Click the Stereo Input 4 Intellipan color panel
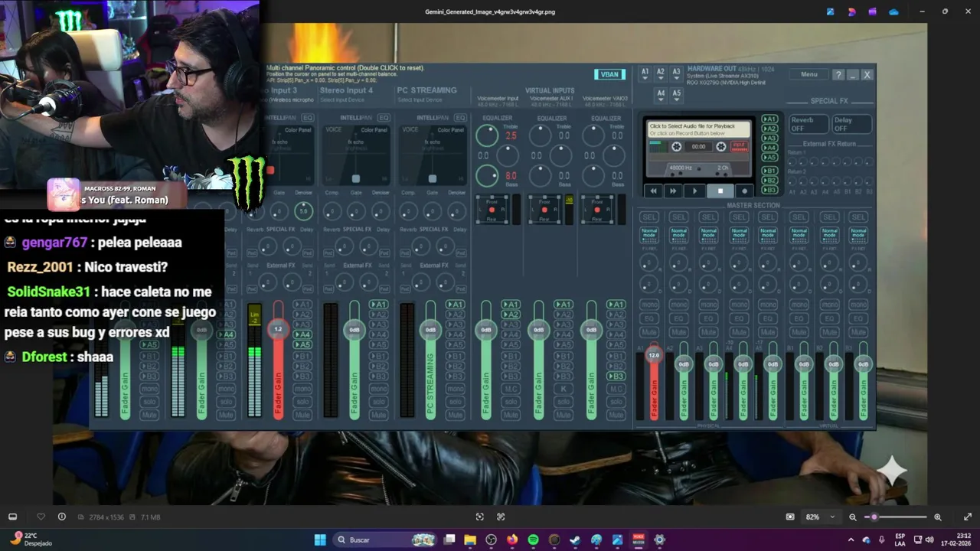The height and width of the screenshot is (551, 980). [355, 155]
